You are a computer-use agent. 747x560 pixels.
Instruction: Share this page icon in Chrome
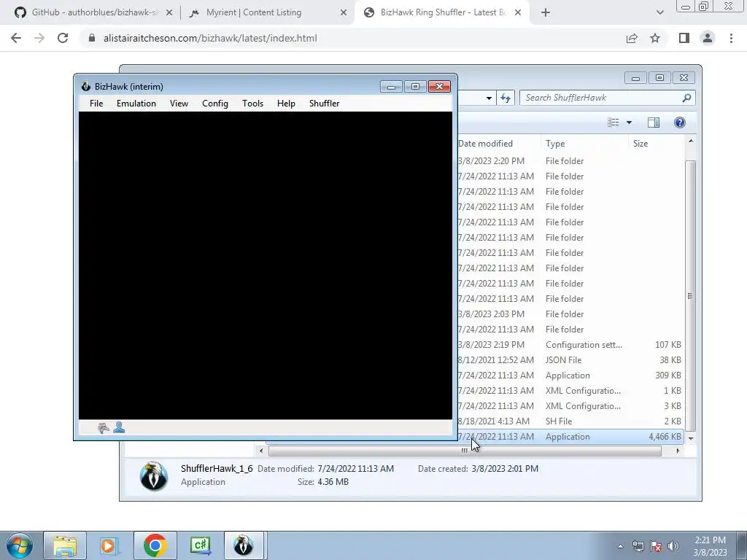click(632, 38)
